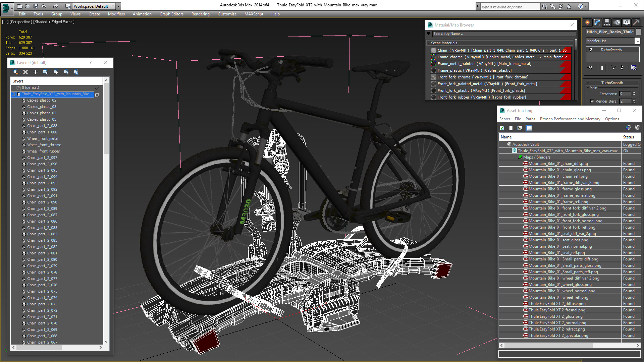Screen dimensions: 644x362
Task: Open the Display command panel tab
Action: tap(627, 22)
